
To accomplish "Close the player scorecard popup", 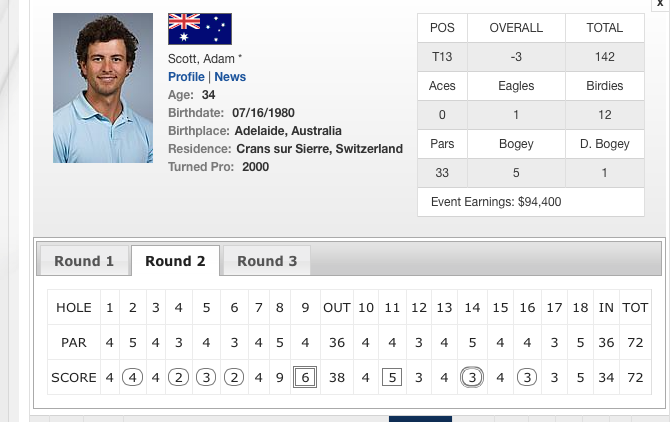I will (659, 5).
